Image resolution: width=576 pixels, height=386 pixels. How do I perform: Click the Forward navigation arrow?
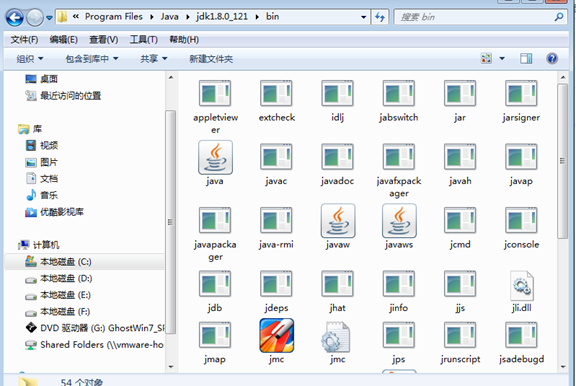tap(35, 17)
